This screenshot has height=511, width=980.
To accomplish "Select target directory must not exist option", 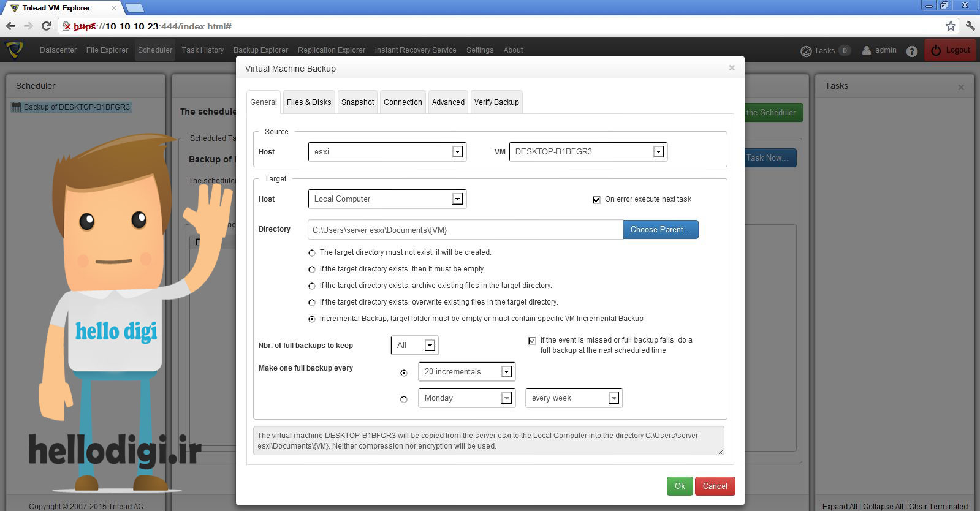I will click(x=312, y=252).
